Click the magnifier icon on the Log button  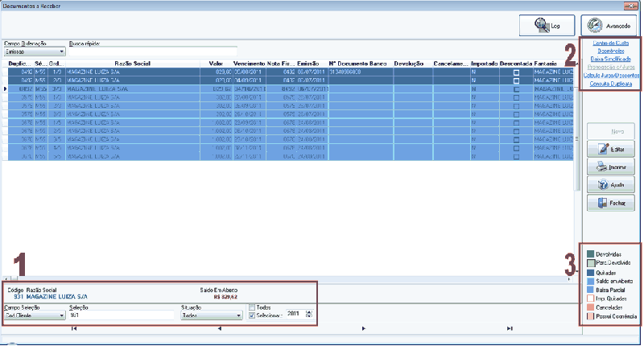coord(542,26)
